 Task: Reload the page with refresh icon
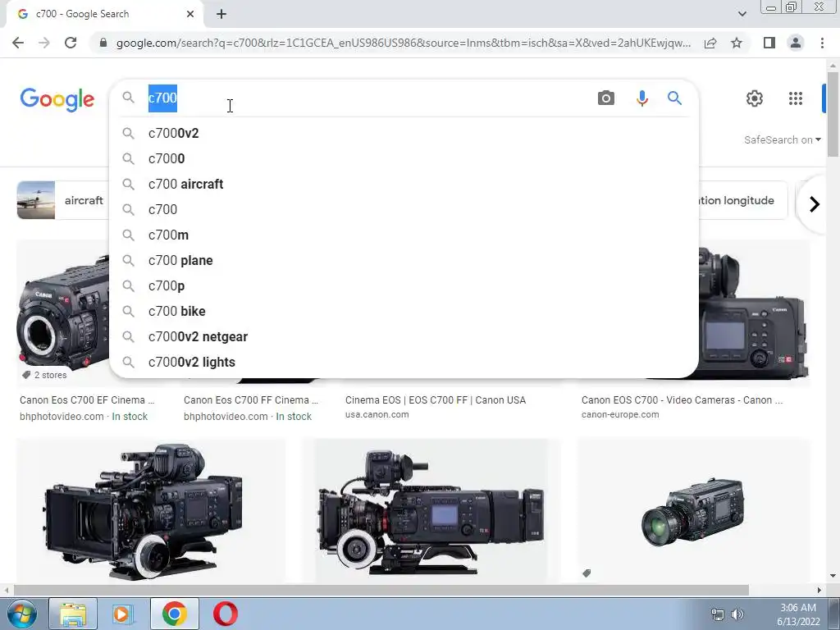coord(71,43)
